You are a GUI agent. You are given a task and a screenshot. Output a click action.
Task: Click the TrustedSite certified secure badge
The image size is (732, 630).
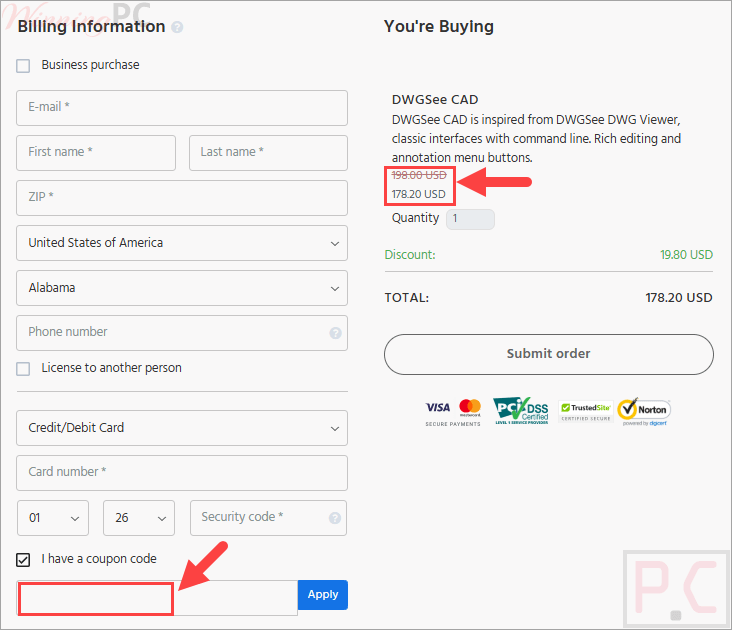click(x=586, y=412)
